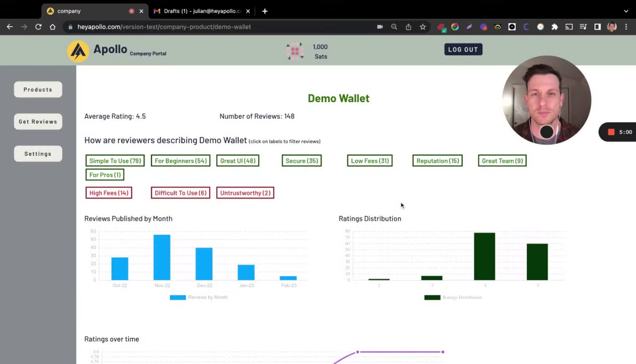This screenshot has height=364, width=636.
Task: Open the colorful circle extension
Action: (455, 27)
